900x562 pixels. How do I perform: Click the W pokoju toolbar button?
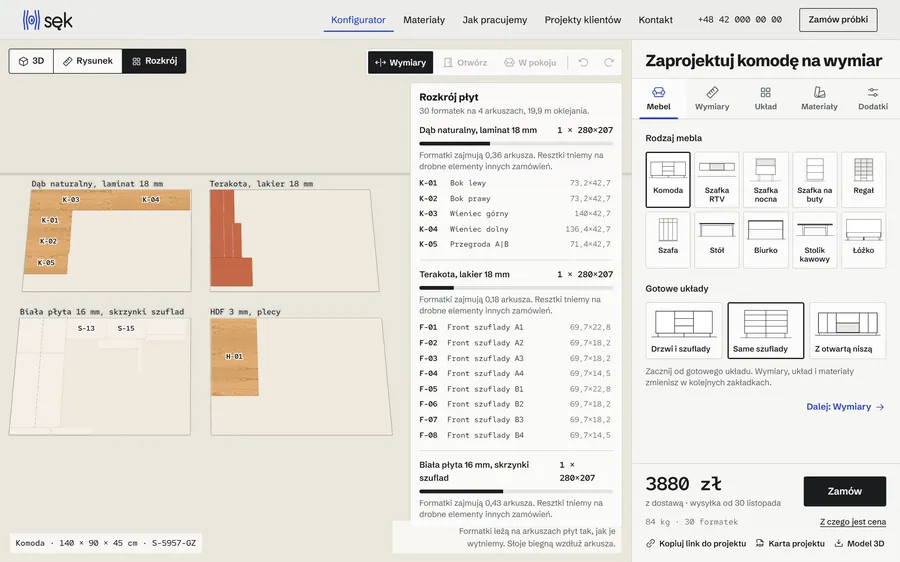[530, 63]
